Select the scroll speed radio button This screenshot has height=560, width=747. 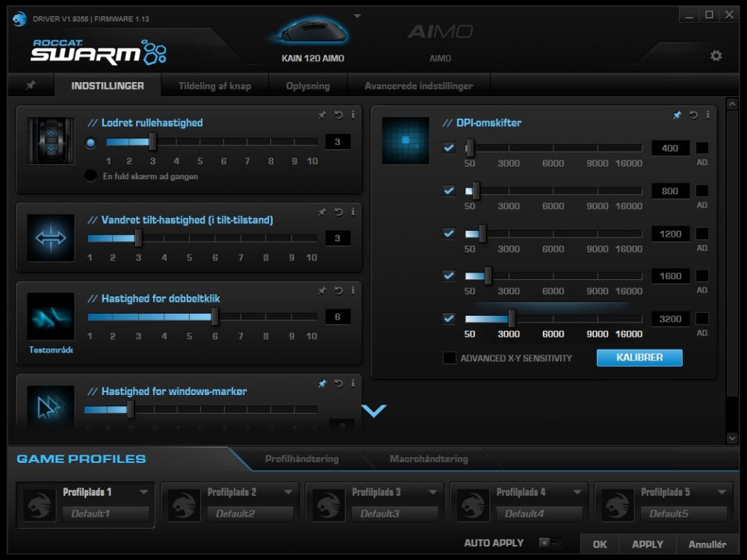90,143
